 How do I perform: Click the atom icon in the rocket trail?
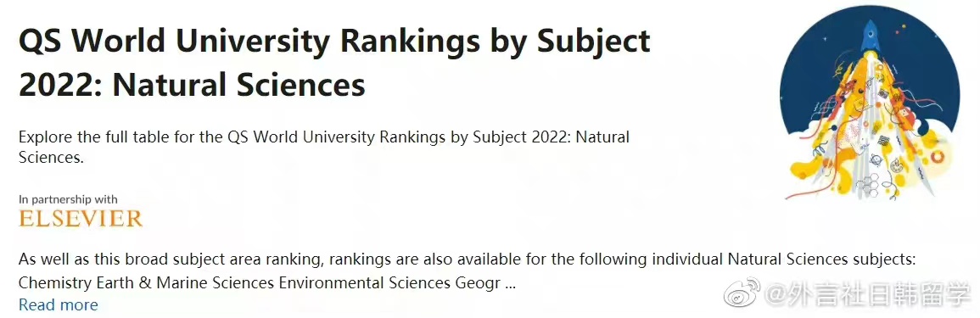tap(876, 159)
